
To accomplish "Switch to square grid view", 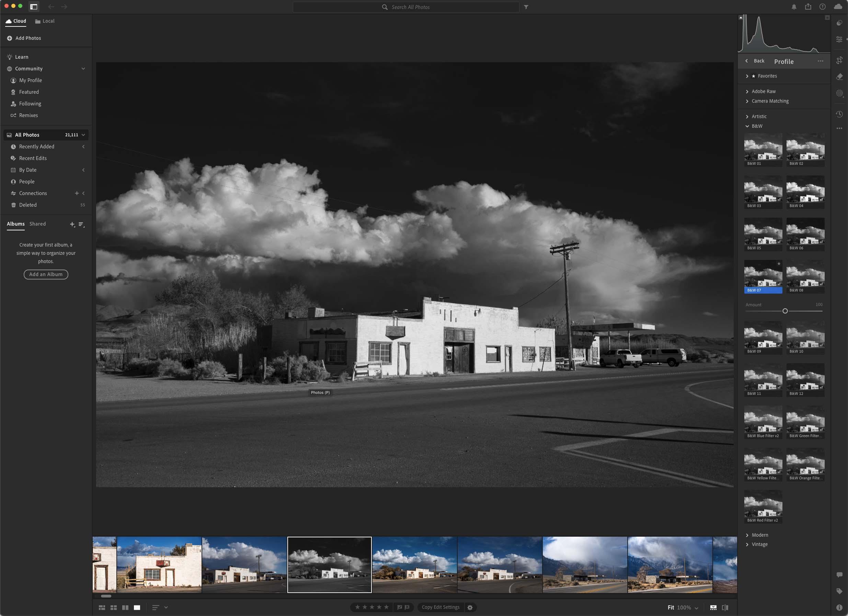I will coord(114,607).
